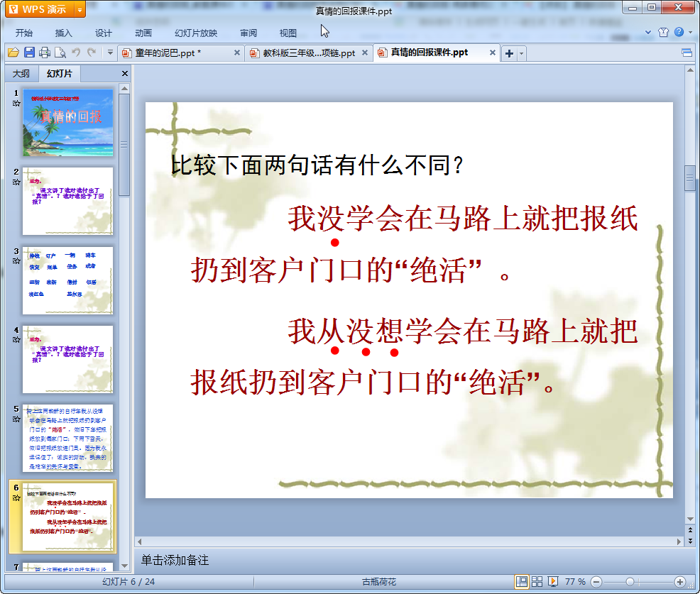
Task: Click thumbnail panel scroll up arrow
Action: coord(124,89)
